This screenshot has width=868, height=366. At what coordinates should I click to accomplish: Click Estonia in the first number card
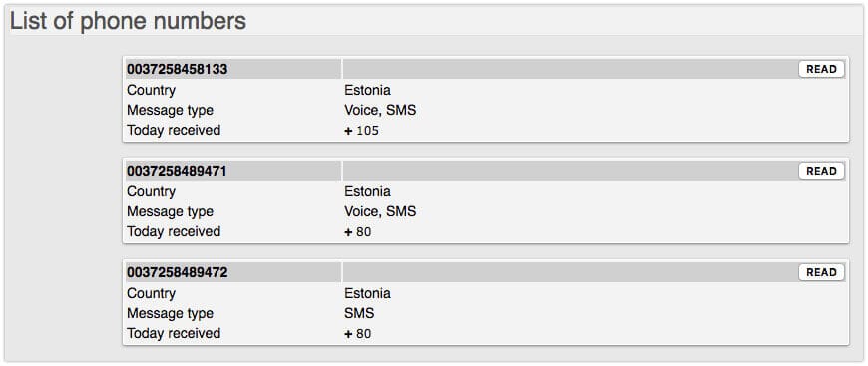click(x=367, y=90)
